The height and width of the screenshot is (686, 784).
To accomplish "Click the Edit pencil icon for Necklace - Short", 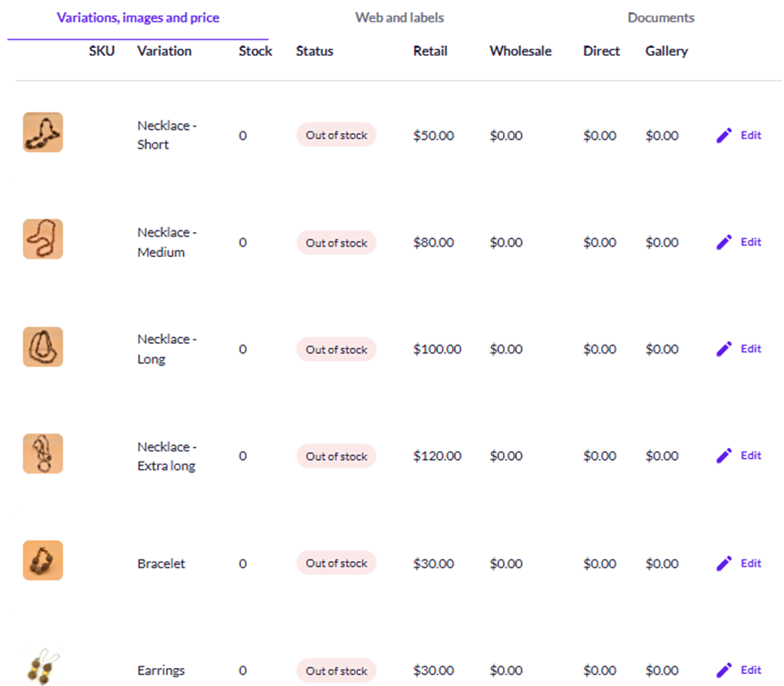I will 724,135.
